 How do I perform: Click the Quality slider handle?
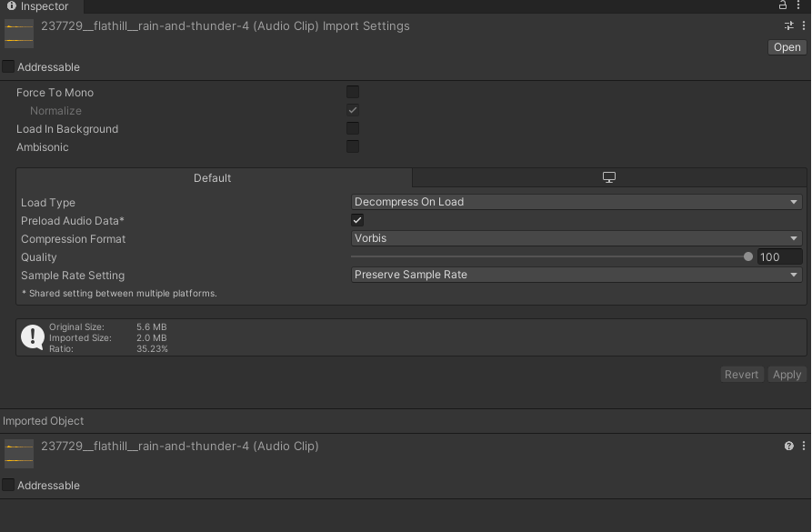(748, 256)
